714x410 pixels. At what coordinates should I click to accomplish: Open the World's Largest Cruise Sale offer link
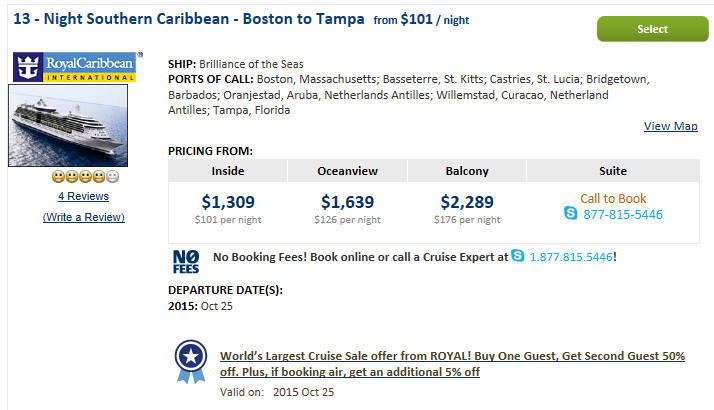pyautogui.click(x=452, y=364)
